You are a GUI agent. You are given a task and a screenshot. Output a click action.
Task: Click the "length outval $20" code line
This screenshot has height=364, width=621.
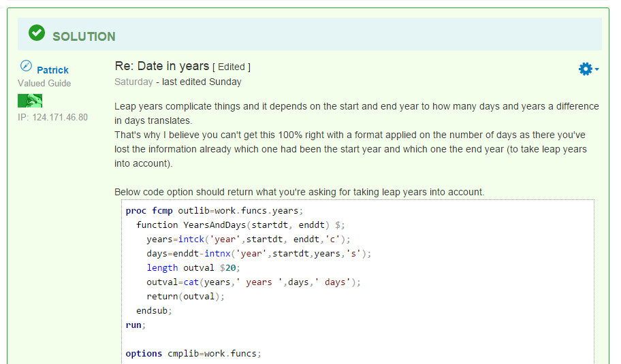pos(193,268)
